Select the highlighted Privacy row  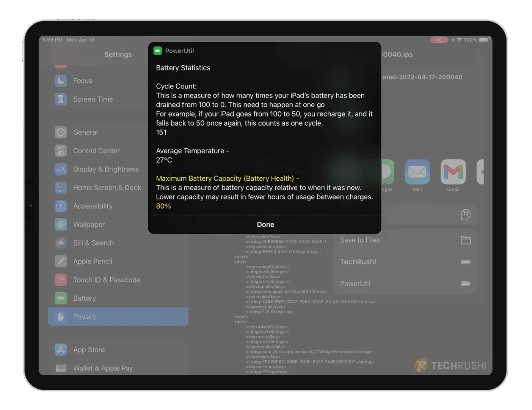click(118, 317)
